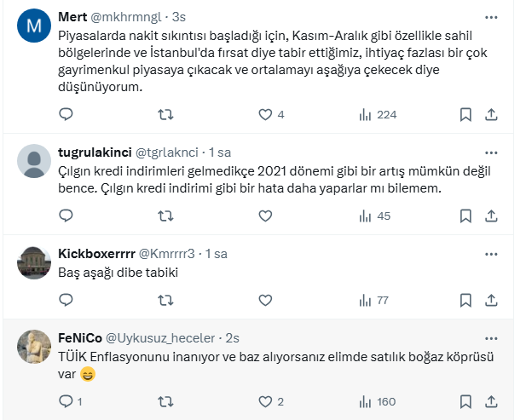Bookmark FeNiCo's tweet
The image size is (526, 420).
[x=465, y=401]
